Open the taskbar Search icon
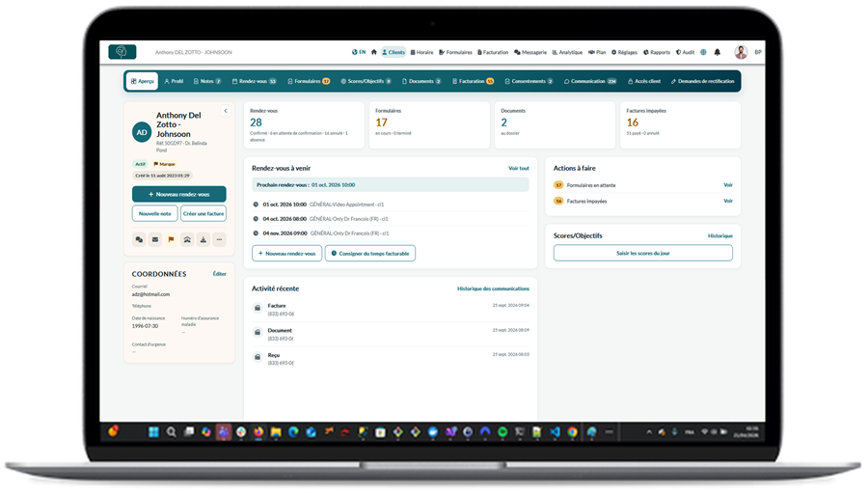This screenshot has width=868, height=493. pyautogui.click(x=171, y=432)
